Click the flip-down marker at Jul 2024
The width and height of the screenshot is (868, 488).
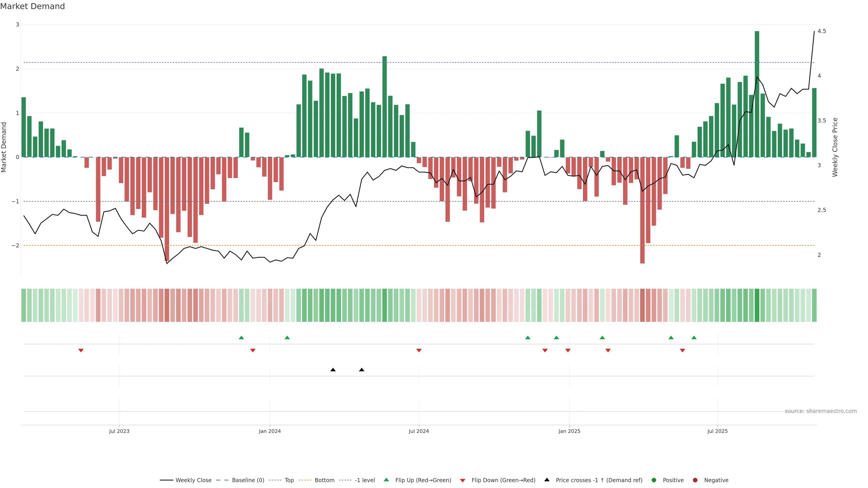[x=419, y=351]
